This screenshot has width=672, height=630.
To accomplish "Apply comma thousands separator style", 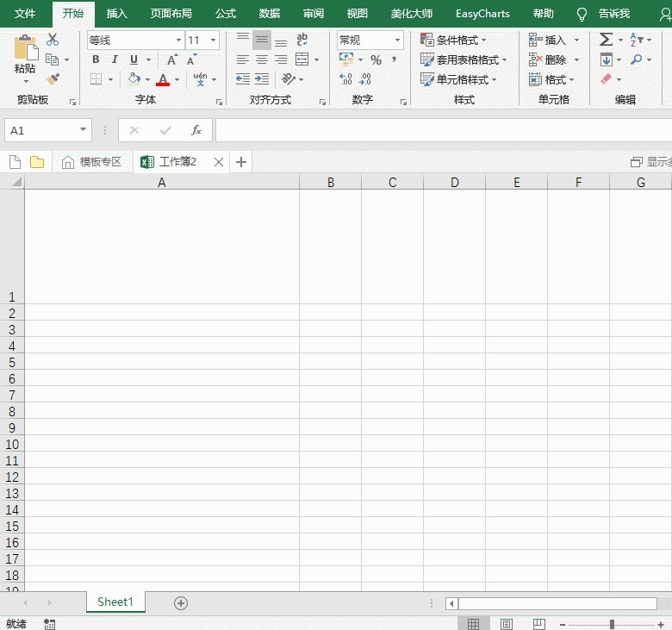I will 394,59.
